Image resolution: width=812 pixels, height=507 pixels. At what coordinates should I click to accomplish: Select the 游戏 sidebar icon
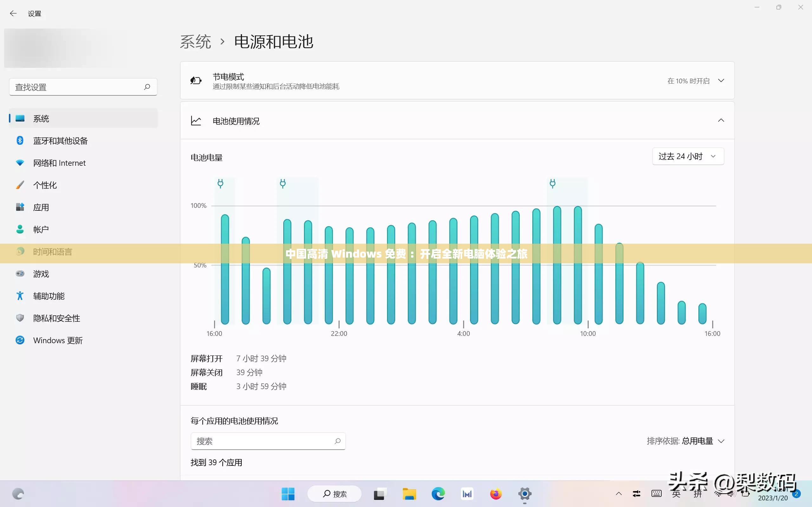(20, 273)
